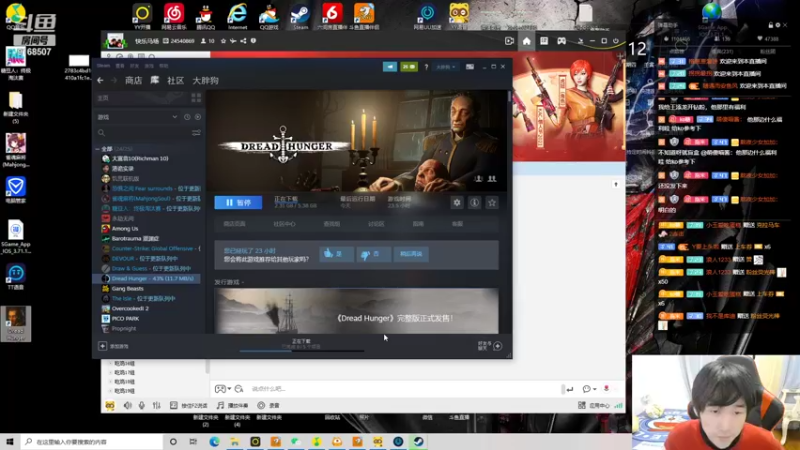The image size is (800, 450).
Task: Open Dread Hunger store page tab
Action: 234,224
